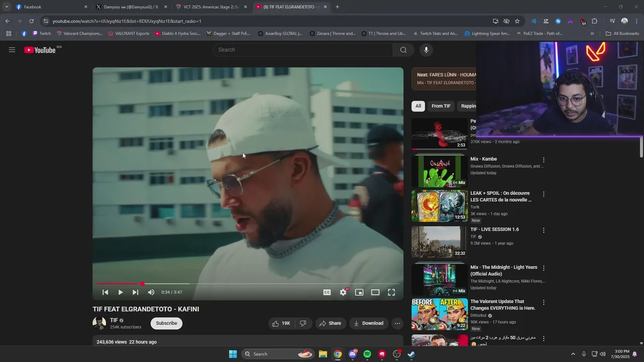Open the TIF channel name link
Image resolution: width=644 pixels, height=362 pixels.
tap(114, 320)
